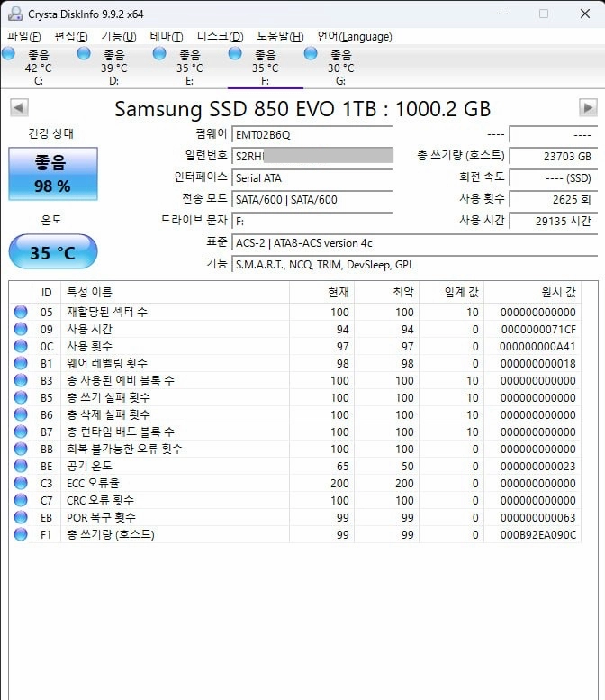The height and width of the screenshot is (700, 605).
Task: Click the drive letter field F:
Action: [312, 221]
